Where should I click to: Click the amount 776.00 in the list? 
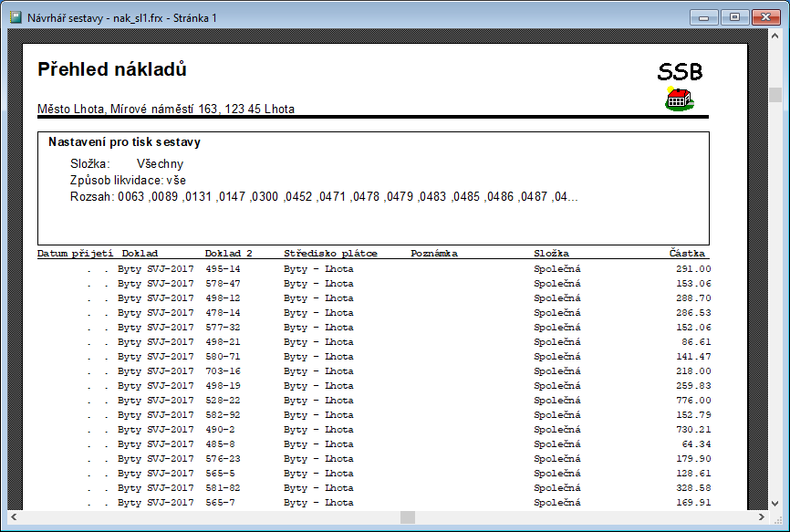(693, 401)
